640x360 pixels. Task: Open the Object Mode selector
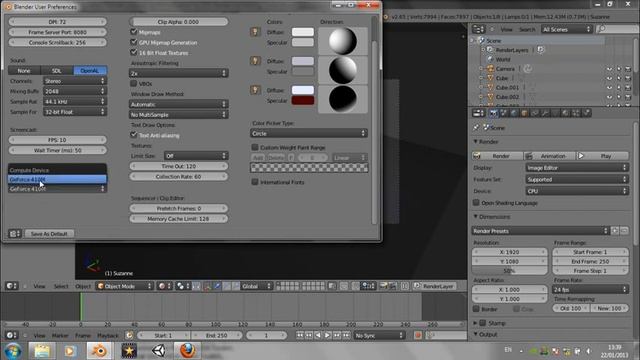[x=125, y=286]
